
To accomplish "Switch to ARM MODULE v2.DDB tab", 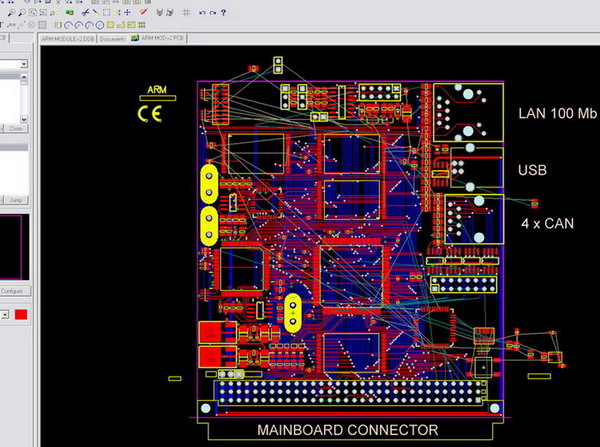I will coord(67,38).
